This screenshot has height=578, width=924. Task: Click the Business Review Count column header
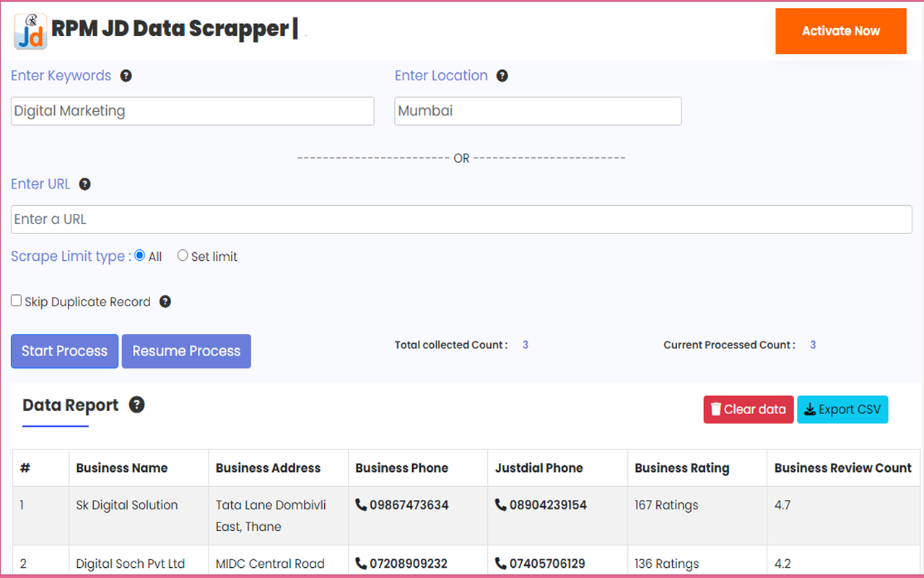[x=844, y=468]
